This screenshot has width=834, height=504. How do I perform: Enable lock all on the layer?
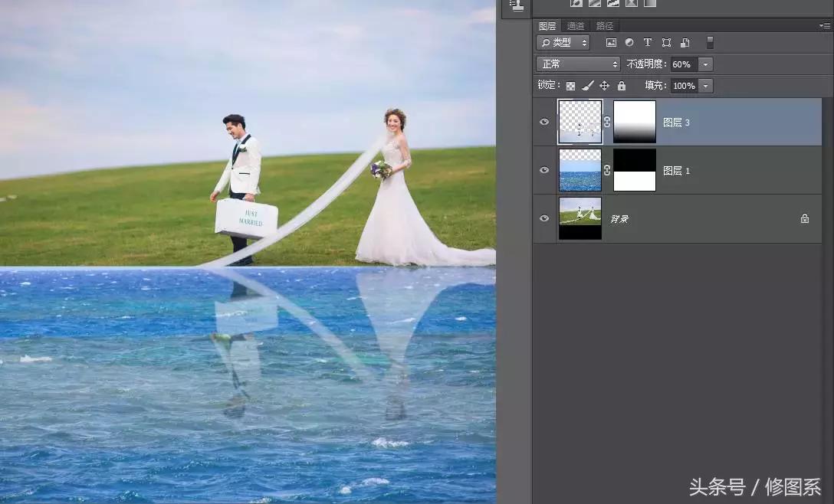pyautogui.click(x=621, y=85)
